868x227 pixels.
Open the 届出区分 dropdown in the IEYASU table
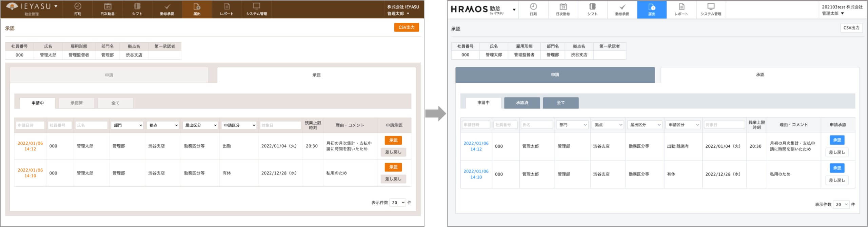pyautogui.click(x=200, y=125)
